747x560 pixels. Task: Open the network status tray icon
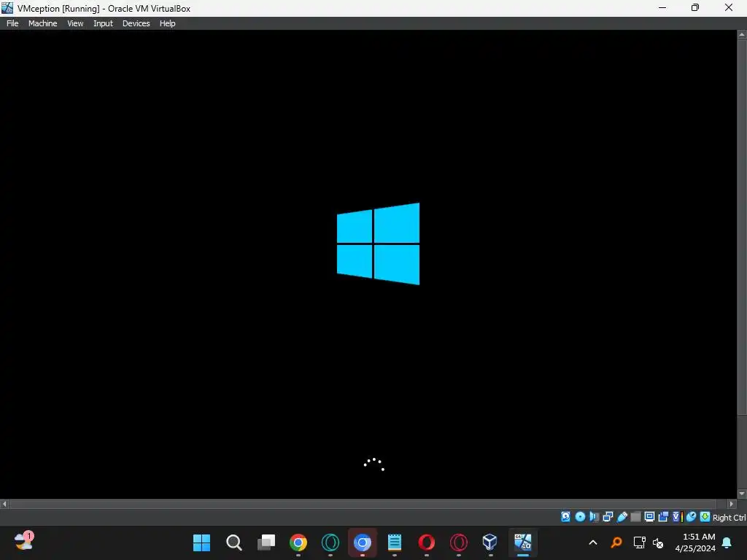[639, 542]
